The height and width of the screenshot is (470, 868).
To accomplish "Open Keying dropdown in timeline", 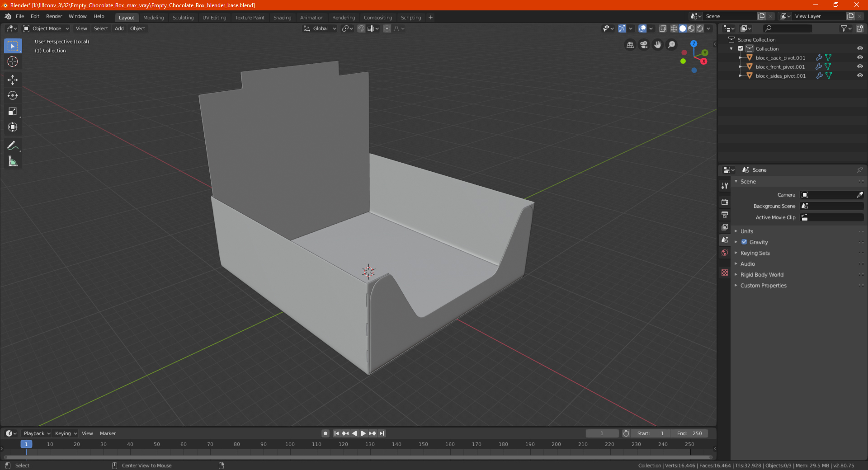I will coord(66,433).
